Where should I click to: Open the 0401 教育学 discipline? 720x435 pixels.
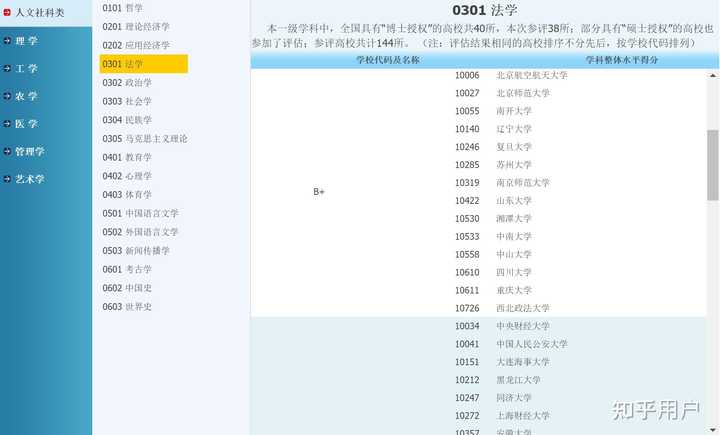(127, 157)
